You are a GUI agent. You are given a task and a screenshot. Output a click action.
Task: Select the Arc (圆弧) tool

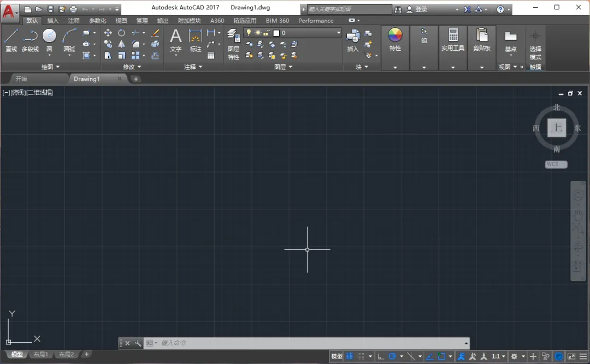69,40
